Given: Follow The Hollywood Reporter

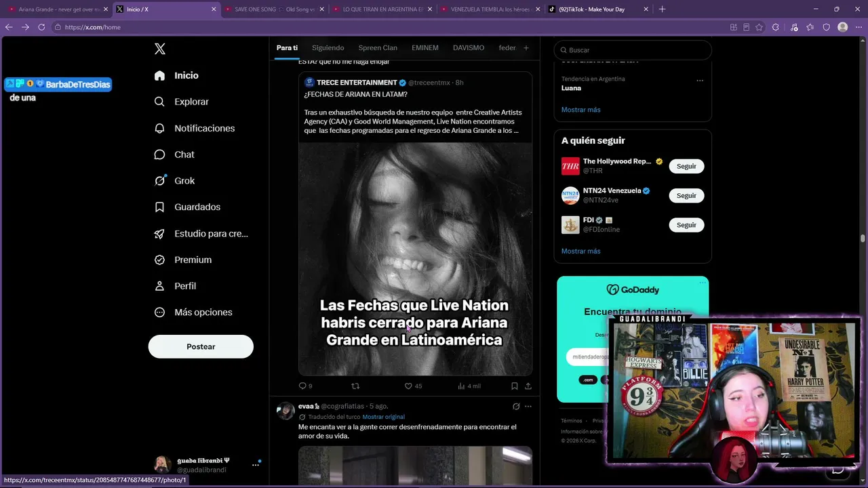Looking at the screenshot, I should tap(686, 166).
